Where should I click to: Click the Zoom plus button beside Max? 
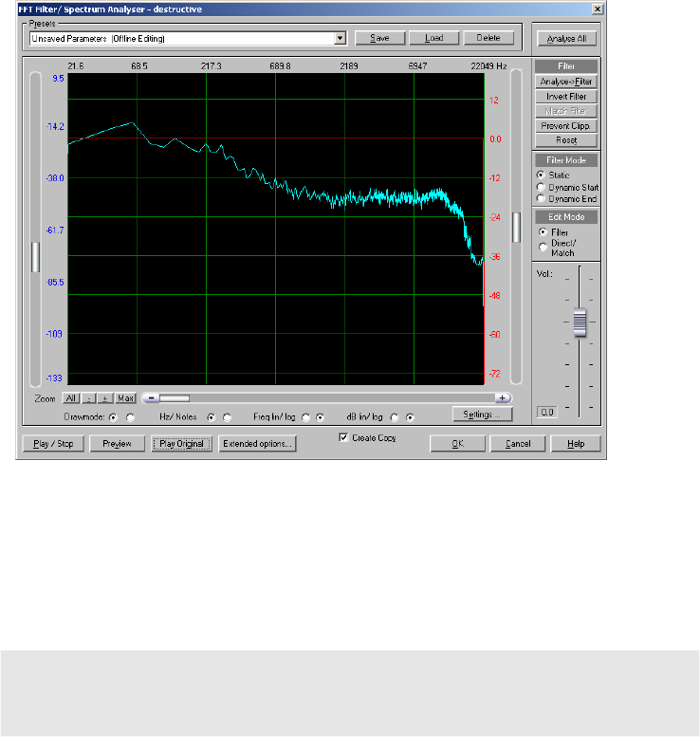[105, 398]
